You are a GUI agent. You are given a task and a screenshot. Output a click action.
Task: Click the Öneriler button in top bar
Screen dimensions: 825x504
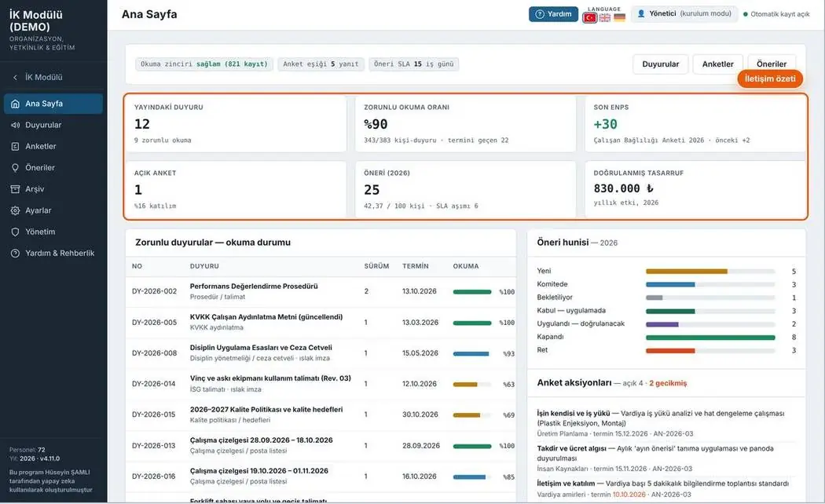pyautogui.click(x=772, y=64)
